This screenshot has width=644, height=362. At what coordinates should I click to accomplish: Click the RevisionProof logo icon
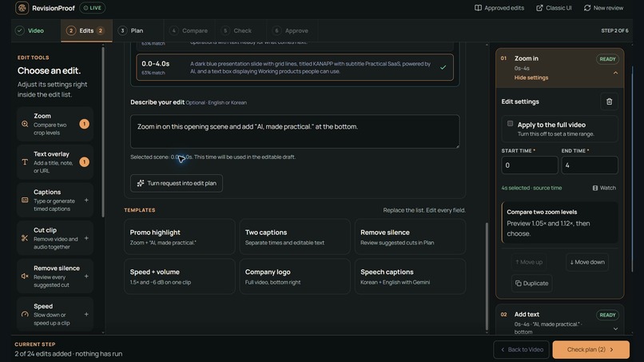coord(22,8)
